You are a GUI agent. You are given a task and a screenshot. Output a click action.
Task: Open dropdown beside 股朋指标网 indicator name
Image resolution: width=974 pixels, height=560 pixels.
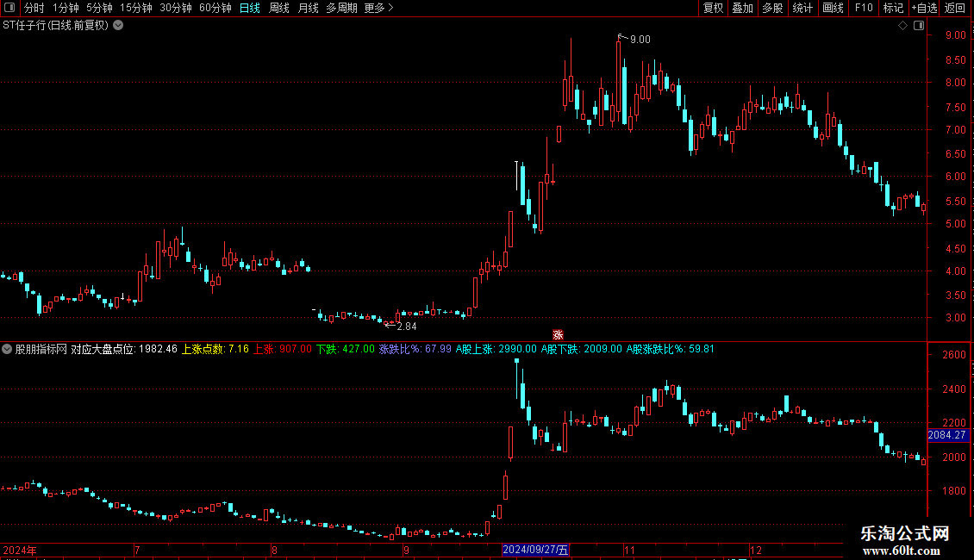tap(7, 349)
